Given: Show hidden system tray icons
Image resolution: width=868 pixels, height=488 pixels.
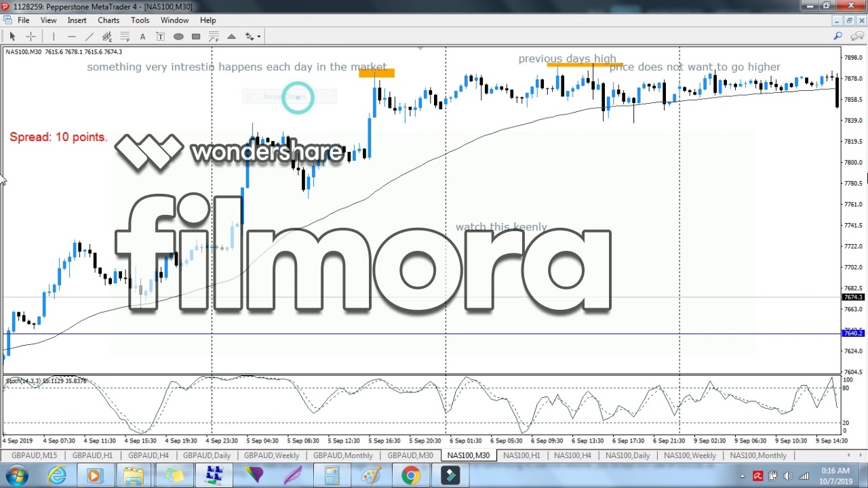Looking at the screenshot, I should coord(742,476).
